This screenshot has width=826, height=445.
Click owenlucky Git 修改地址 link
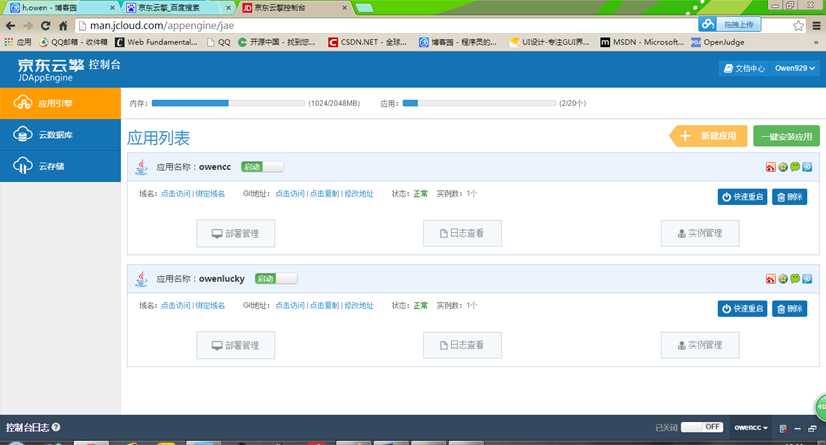(x=359, y=305)
